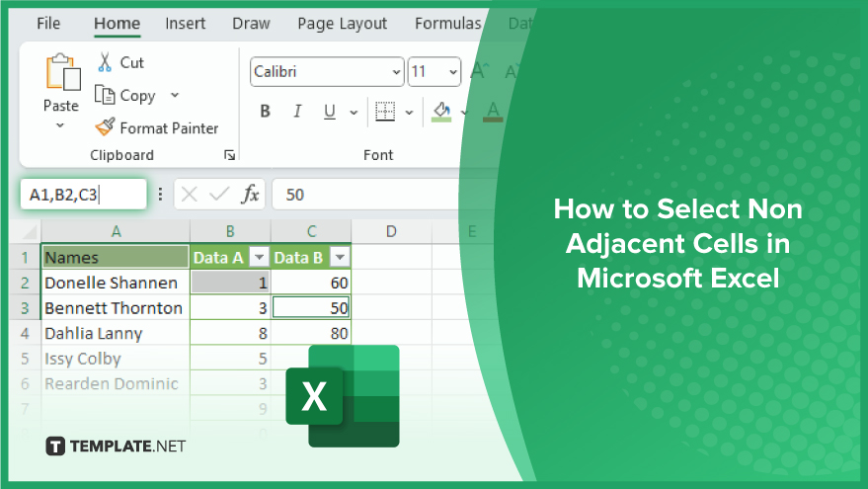Select column B header
Viewport: 868px width, 489px height.
[x=230, y=231]
